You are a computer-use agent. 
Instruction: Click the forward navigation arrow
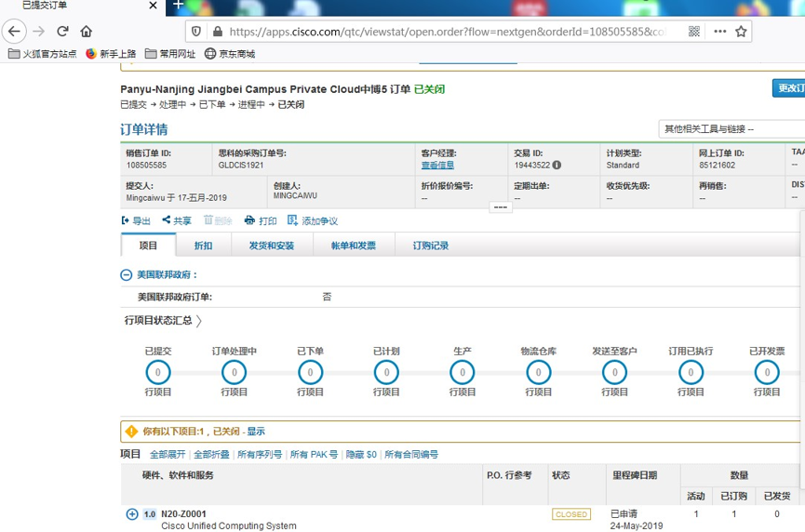pyautogui.click(x=38, y=32)
